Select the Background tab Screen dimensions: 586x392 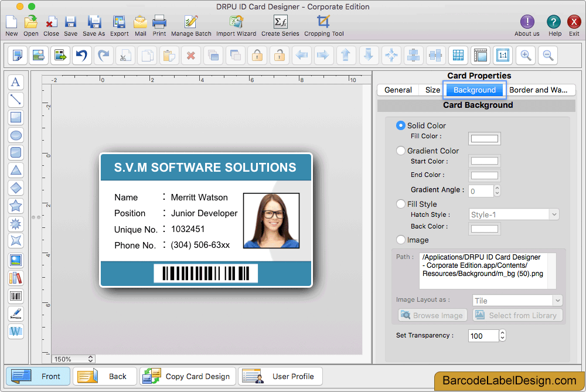coord(474,90)
